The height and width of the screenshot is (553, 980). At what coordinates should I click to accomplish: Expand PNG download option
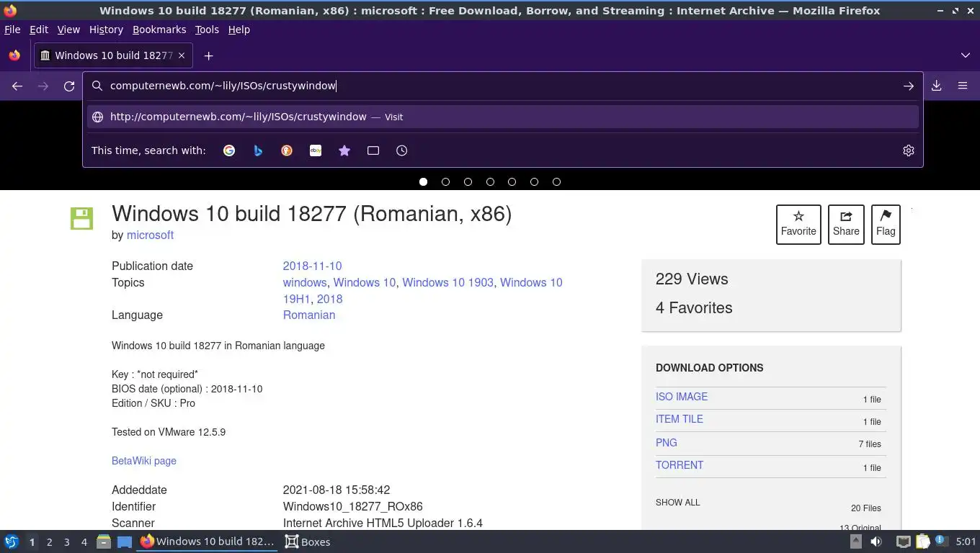[x=667, y=443]
